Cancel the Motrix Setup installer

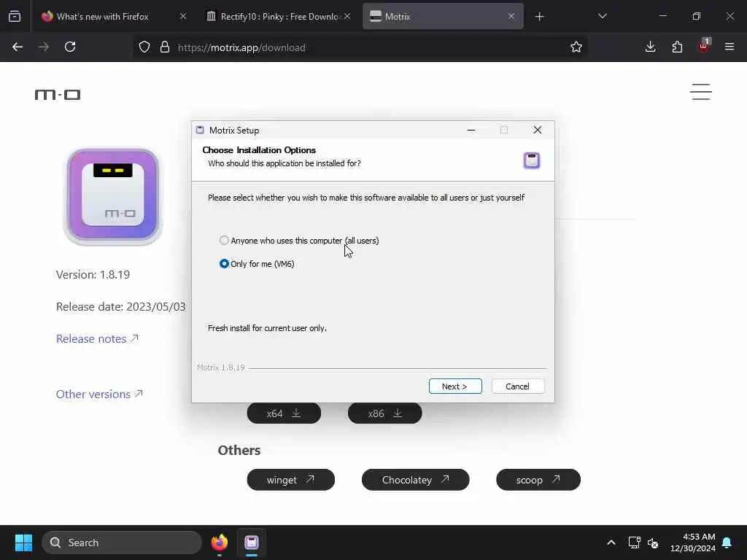click(x=517, y=386)
